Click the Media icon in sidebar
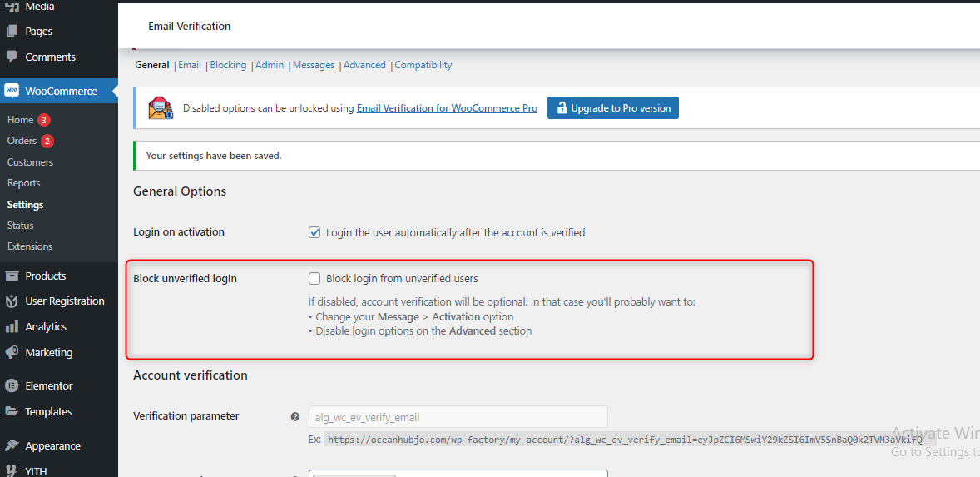 click(x=12, y=7)
